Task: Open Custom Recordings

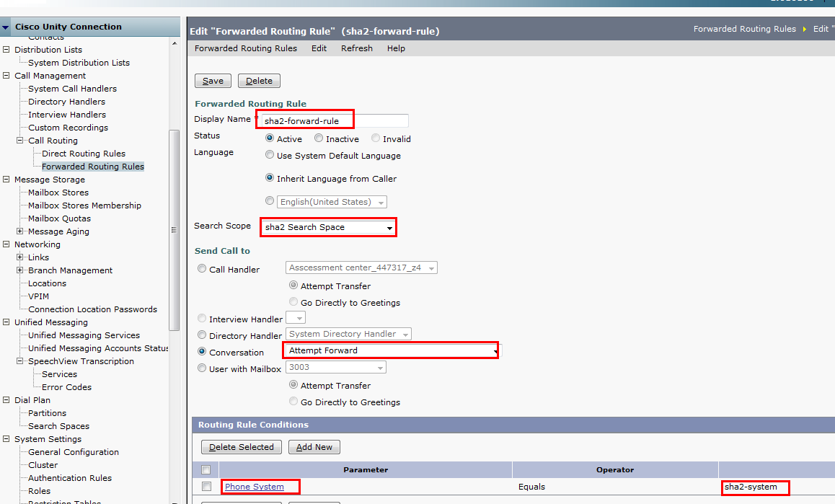Action: pos(69,128)
